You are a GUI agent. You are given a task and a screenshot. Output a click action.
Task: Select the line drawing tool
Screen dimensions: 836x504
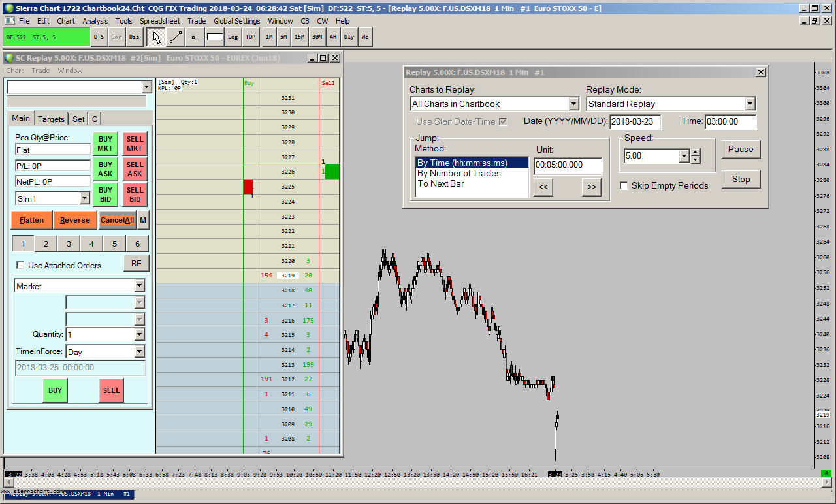click(x=176, y=37)
